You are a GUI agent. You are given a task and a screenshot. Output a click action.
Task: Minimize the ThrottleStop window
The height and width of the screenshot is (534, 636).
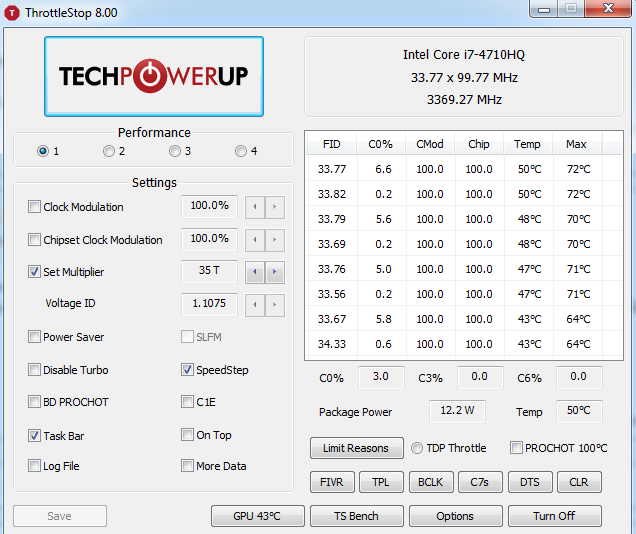544,9
